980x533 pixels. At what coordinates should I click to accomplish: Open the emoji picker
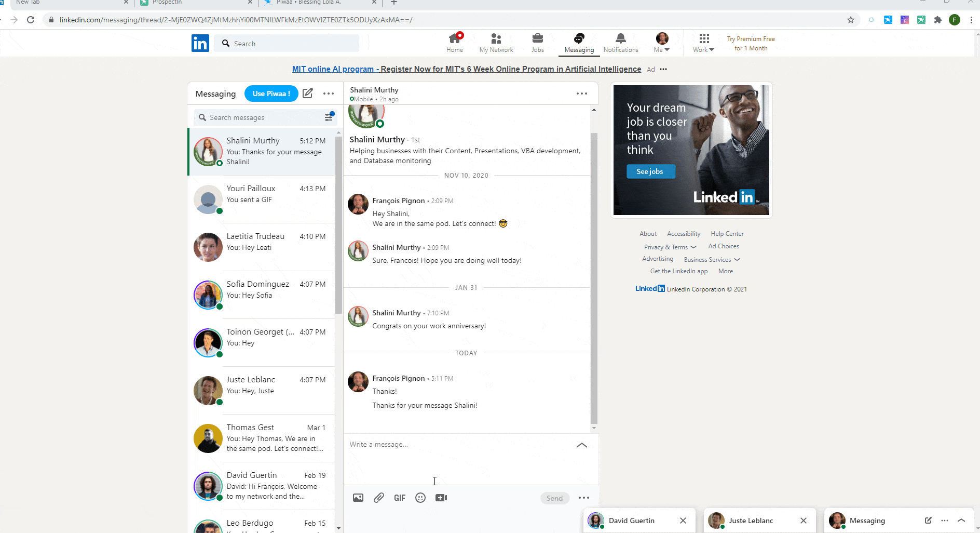tap(420, 497)
